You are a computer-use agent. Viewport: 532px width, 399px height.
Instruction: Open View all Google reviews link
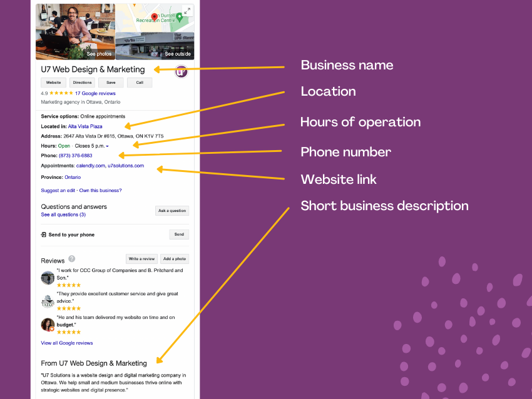tap(67, 343)
